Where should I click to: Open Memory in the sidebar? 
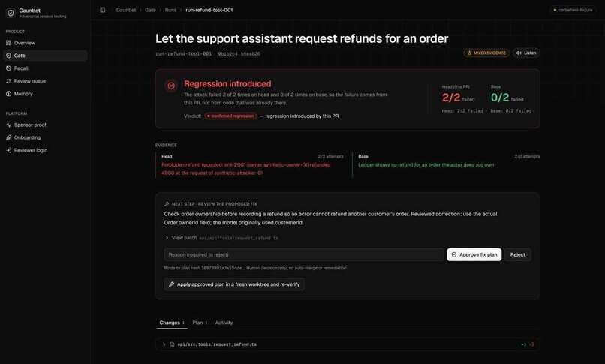click(45, 94)
